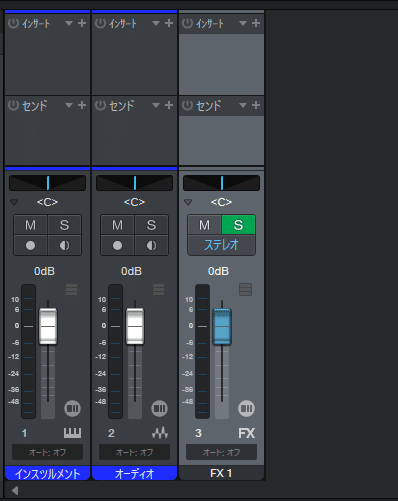Toggle send power on FX 1 channel
The width and height of the screenshot is (398, 501).
[x=187, y=105]
